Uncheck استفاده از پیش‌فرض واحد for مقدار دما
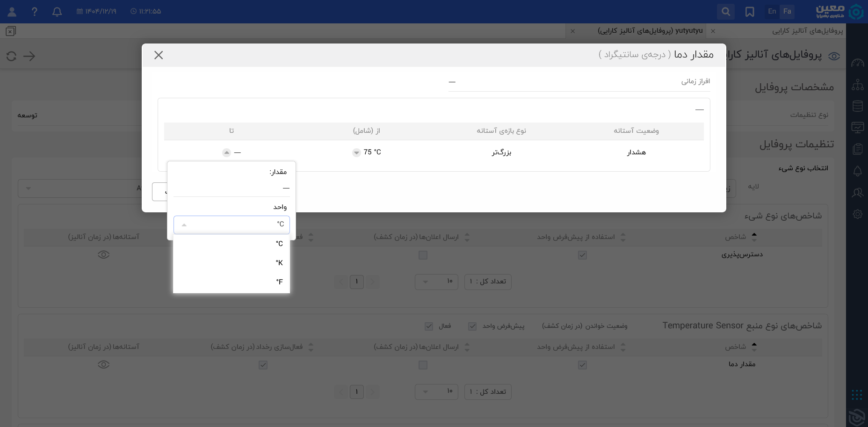The height and width of the screenshot is (427, 868). 582,365
